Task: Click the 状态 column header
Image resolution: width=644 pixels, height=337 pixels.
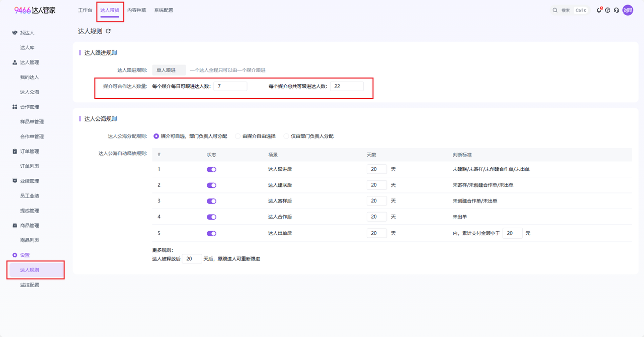Action: click(x=211, y=155)
